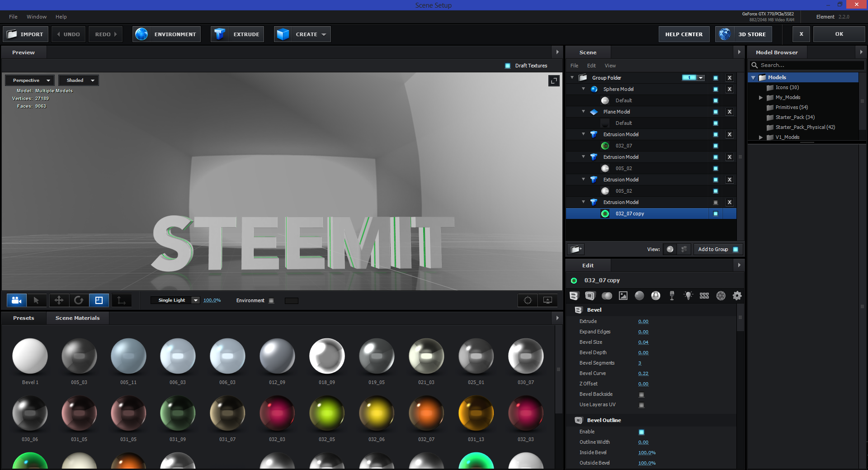Screen dimensions: 868x470
Task: Hide the Plane Model in Scene
Action: click(x=716, y=112)
